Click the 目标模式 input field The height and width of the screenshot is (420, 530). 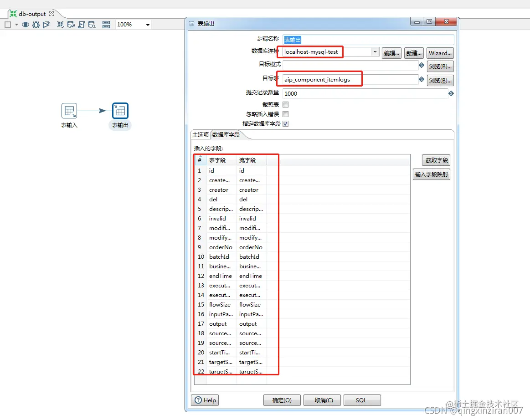350,65
